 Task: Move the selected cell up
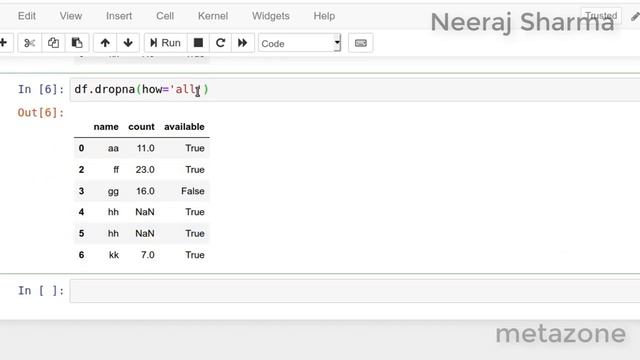pos(105,43)
